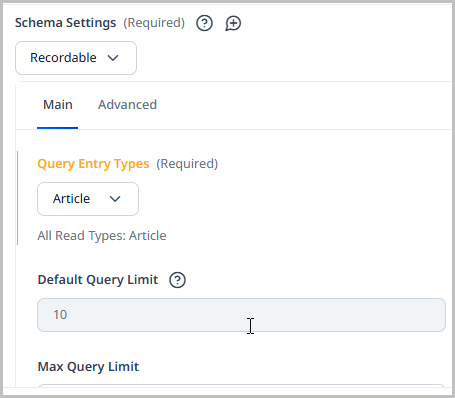Image resolution: width=455 pixels, height=398 pixels.
Task: Open Schema Settings help icon
Action: (x=204, y=23)
